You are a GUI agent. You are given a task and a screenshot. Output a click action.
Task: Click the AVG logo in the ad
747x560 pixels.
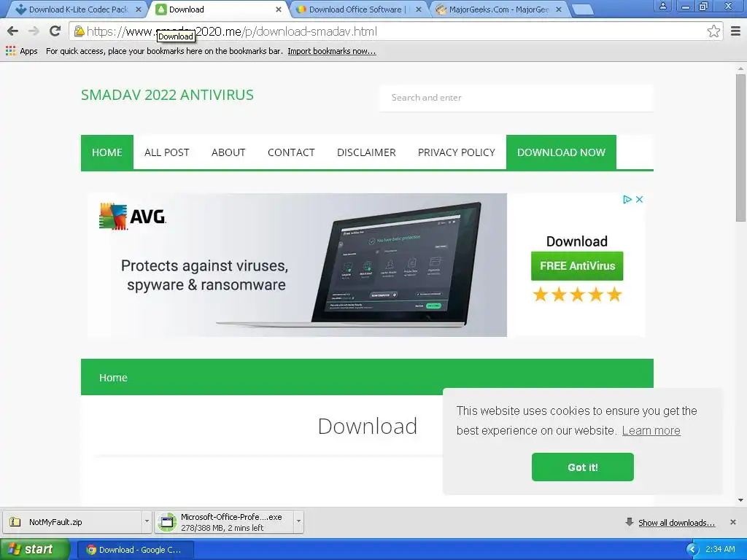133,217
